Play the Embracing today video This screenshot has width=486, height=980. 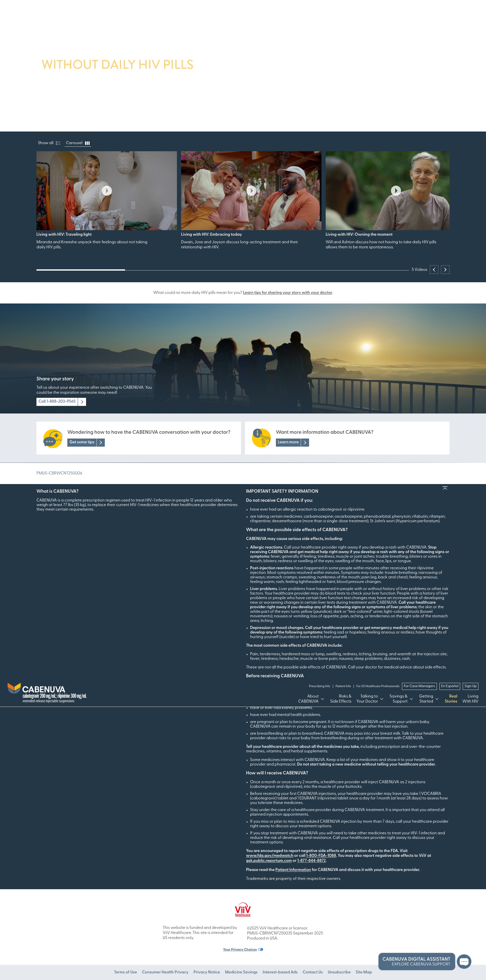click(251, 191)
